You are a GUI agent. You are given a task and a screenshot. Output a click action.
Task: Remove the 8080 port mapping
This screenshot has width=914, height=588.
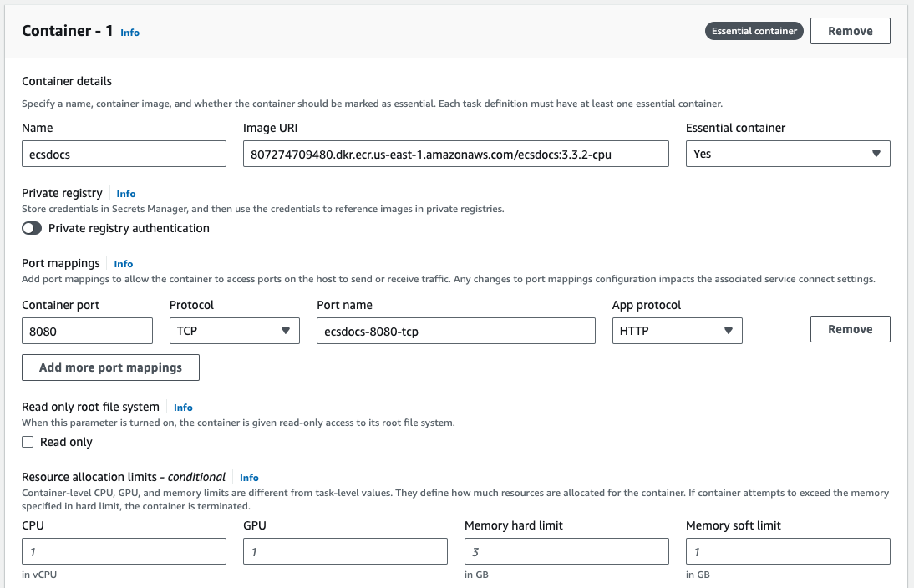click(x=850, y=329)
